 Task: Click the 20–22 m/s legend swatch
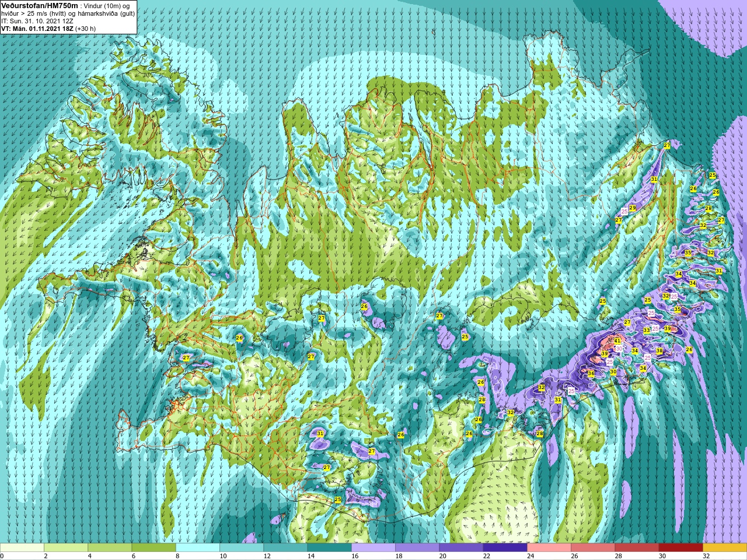click(461, 548)
